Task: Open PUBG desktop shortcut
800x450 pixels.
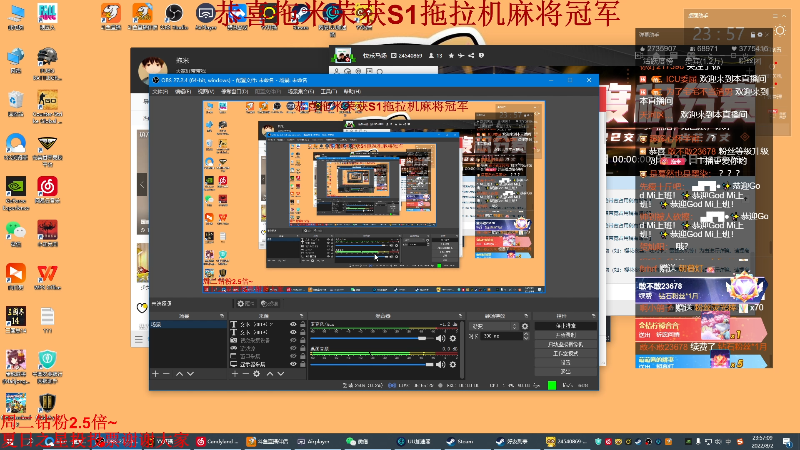Action: 47,64
